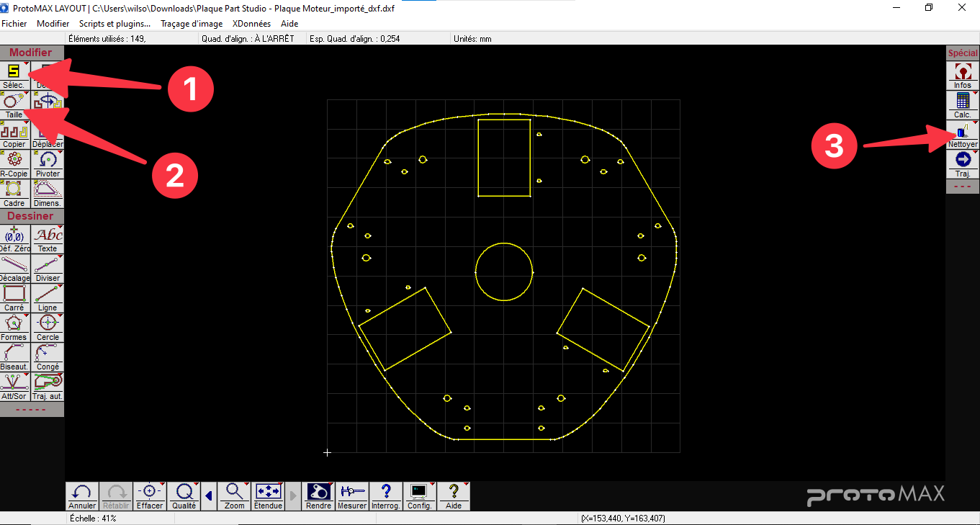Open the XDonnées menu
980x525 pixels.
point(252,24)
